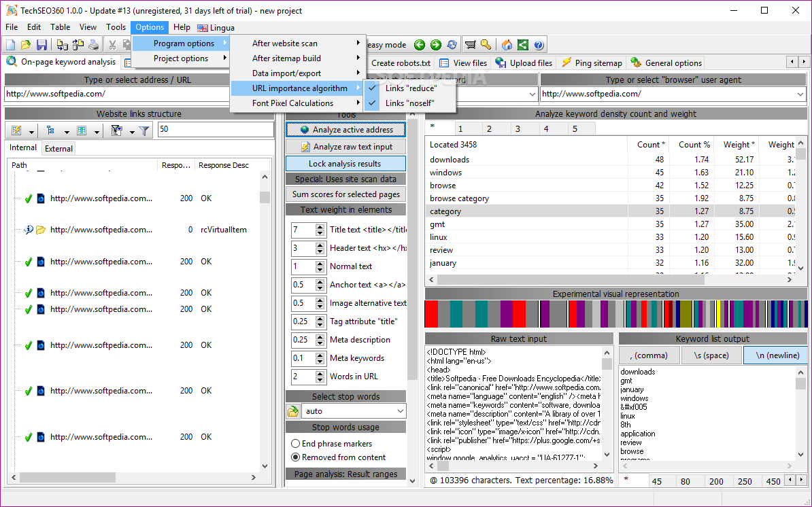Viewport: 812px width, 507px height.
Task: Open the browser user agent dropdown
Action: tap(800, 94)
